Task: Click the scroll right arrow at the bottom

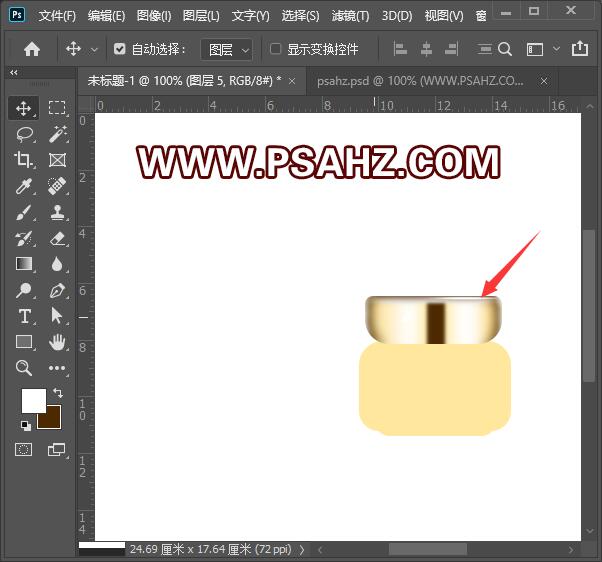Action: coord(571,550)
